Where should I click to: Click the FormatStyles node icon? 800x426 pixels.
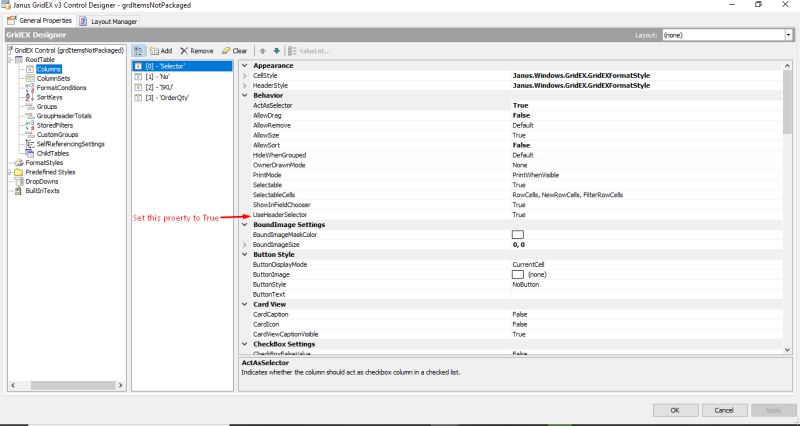pyautogui.click(x=19, y=163)
